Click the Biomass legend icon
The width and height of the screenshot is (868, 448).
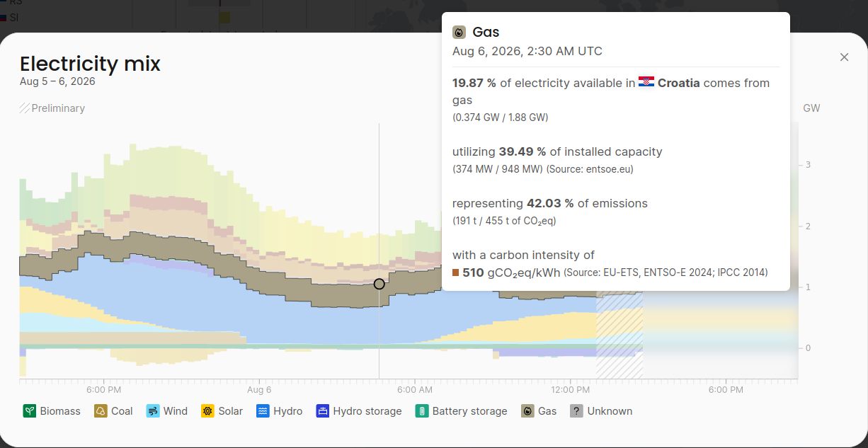point(30,411)
